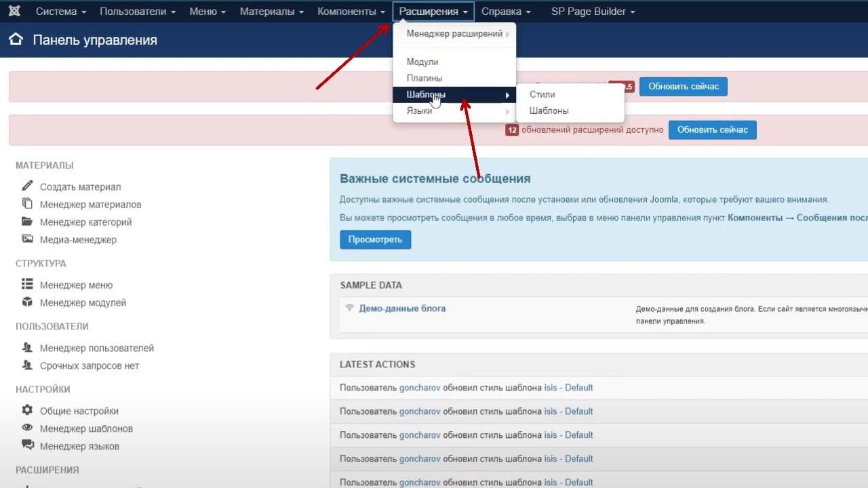Open Создать материал link
The image size is (868, 488).
tap(80, 187)
